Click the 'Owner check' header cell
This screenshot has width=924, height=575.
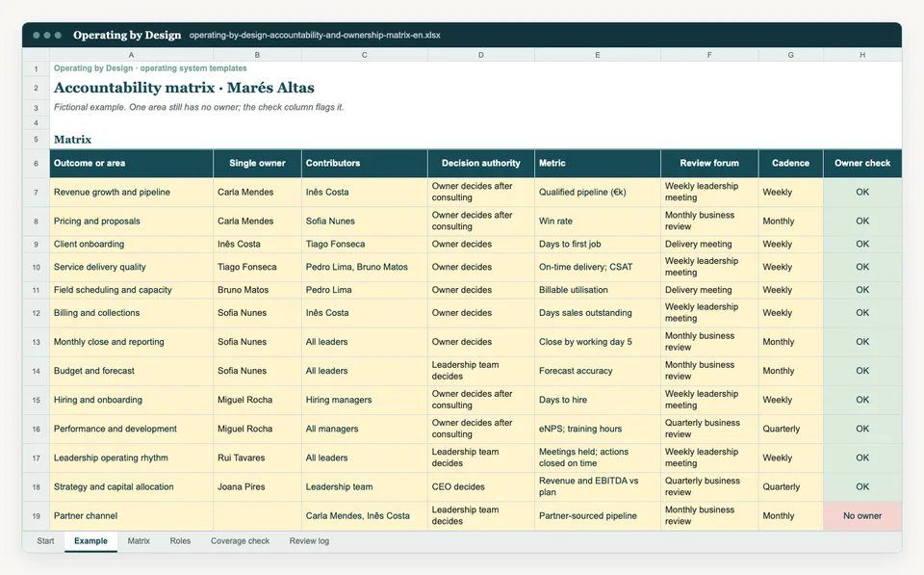click(862, 164)
